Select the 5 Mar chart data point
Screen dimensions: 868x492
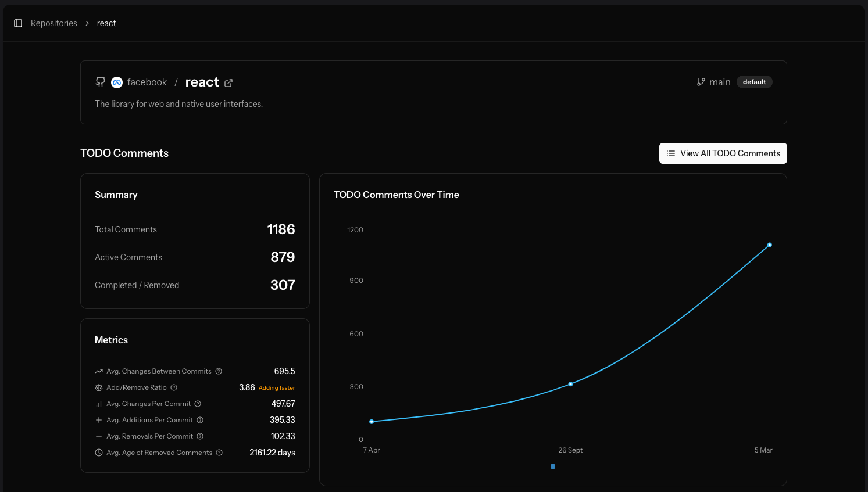tap(769, 245)
